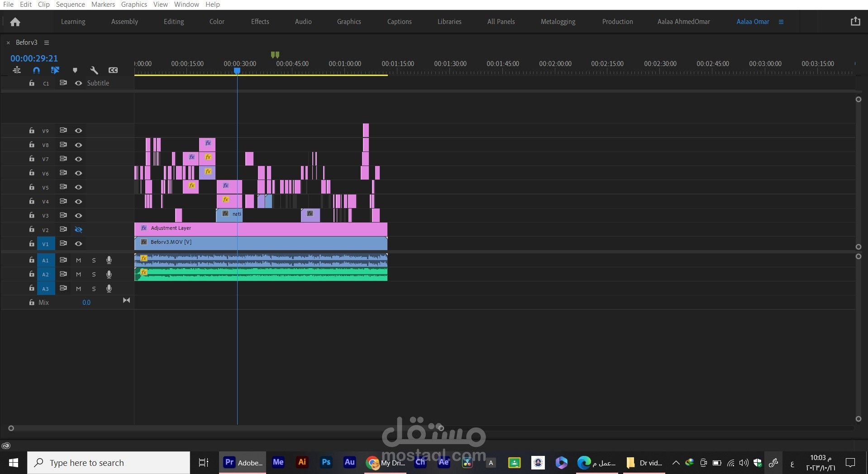
Task: Open the Quick Export share icon
Action: point(855,21)
